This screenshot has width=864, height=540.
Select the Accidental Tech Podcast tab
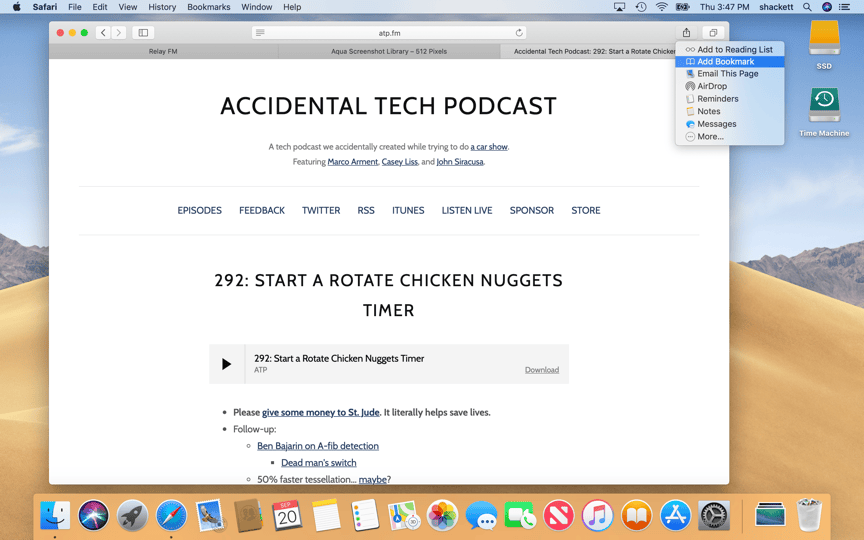pos(594,51)
